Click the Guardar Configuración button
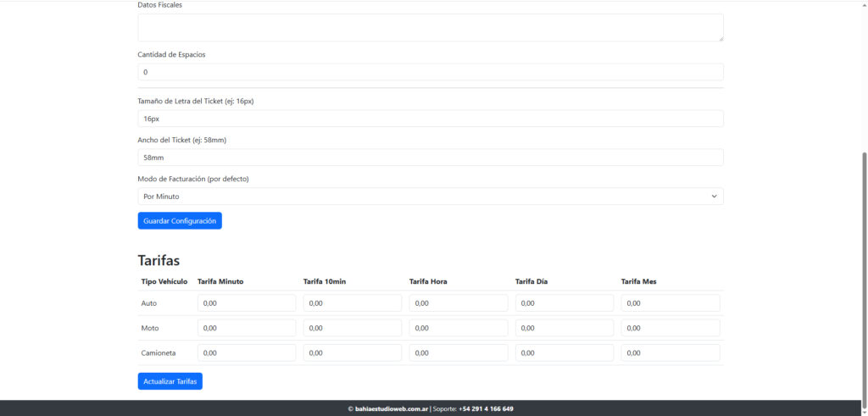 click(180, 220)
